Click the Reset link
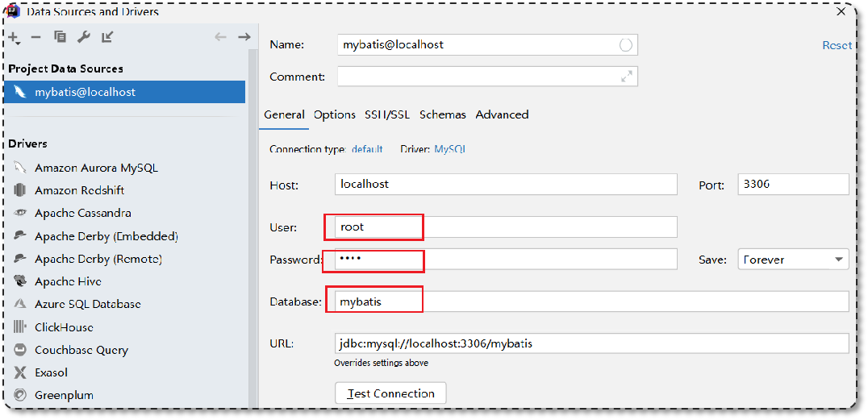 tap(837, 45)
